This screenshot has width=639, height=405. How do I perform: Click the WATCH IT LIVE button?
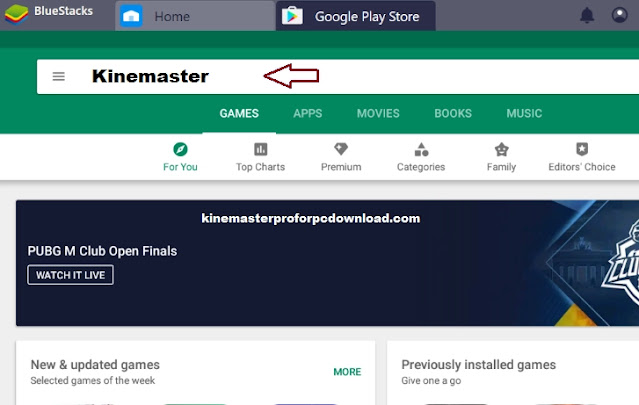[71, 275]
